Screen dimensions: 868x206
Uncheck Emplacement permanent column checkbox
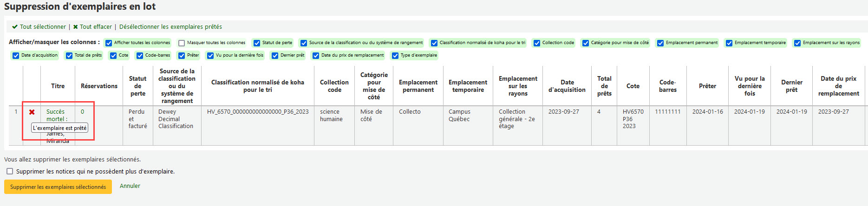tap(660, 43)
